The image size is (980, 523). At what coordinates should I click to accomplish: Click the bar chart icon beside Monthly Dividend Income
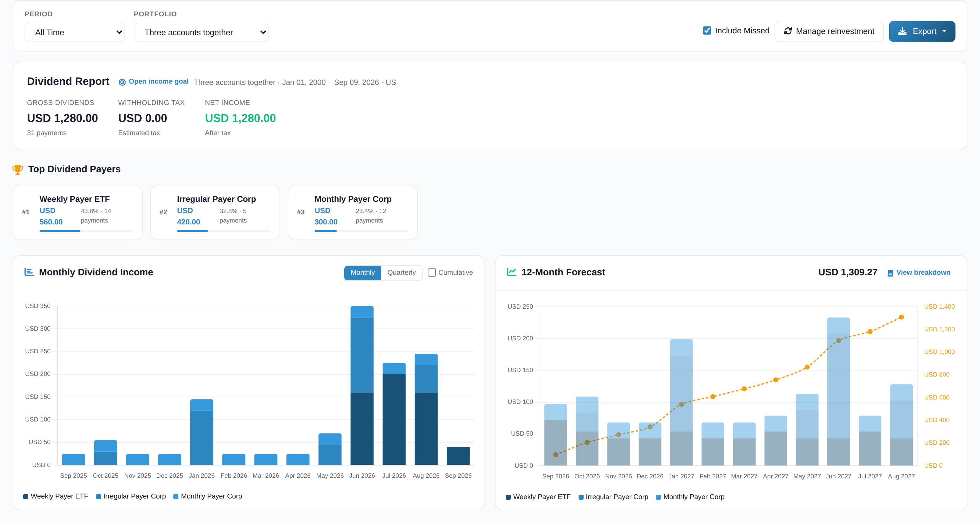[x=29, y=272]
